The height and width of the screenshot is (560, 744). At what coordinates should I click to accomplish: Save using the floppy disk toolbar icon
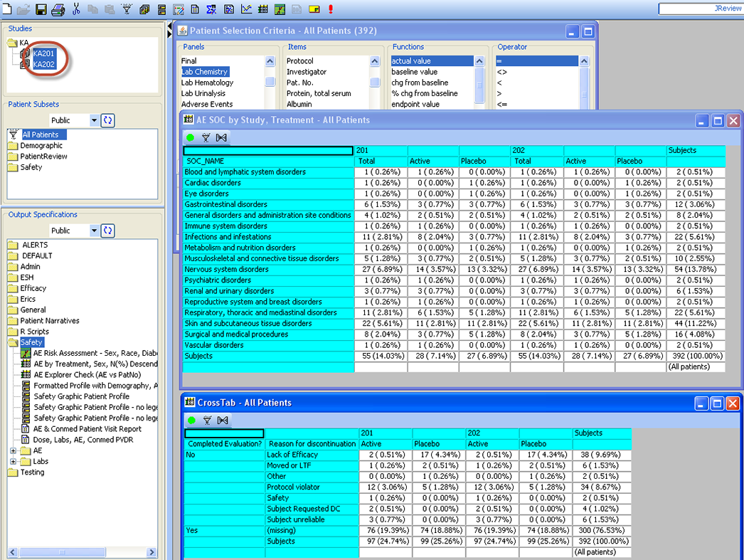41,9
